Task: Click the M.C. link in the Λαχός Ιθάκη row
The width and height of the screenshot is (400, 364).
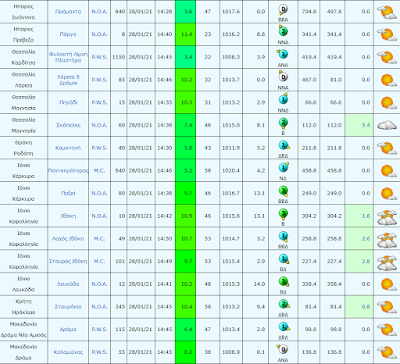Action: click(99, 239)
